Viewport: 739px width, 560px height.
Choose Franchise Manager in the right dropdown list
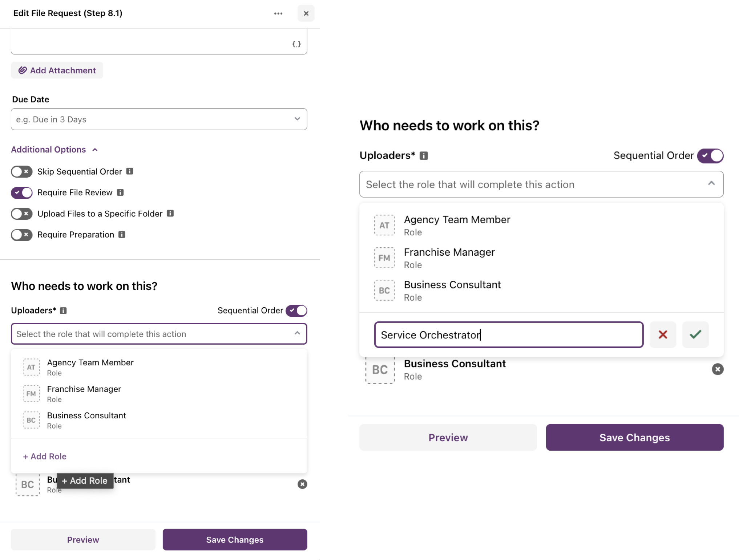point(449,258)
